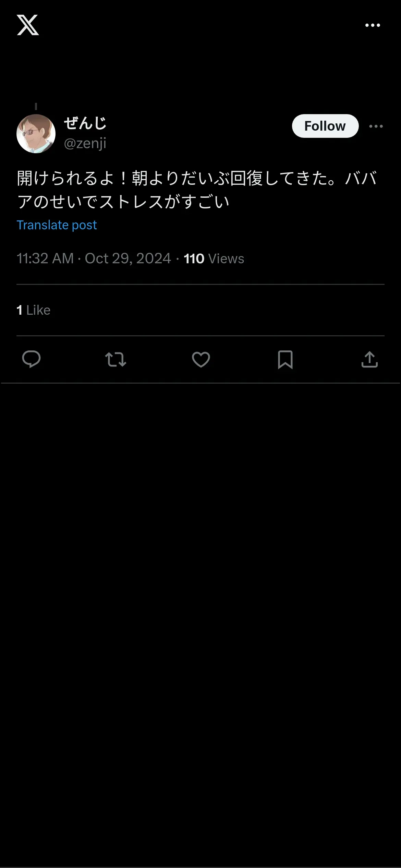Open ぜんじ's profile picture
The width and height of the screenshot is (401, 868).
point(36,134)
